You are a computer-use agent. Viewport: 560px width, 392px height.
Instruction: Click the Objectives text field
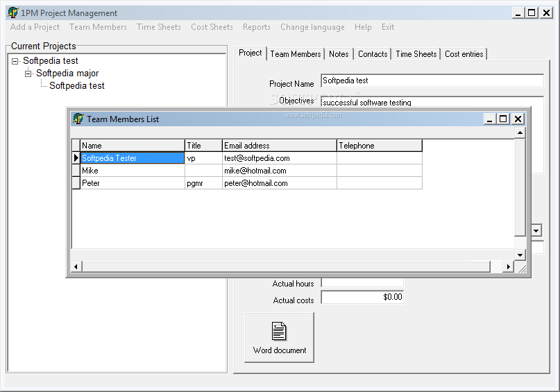tap(432, 101)
